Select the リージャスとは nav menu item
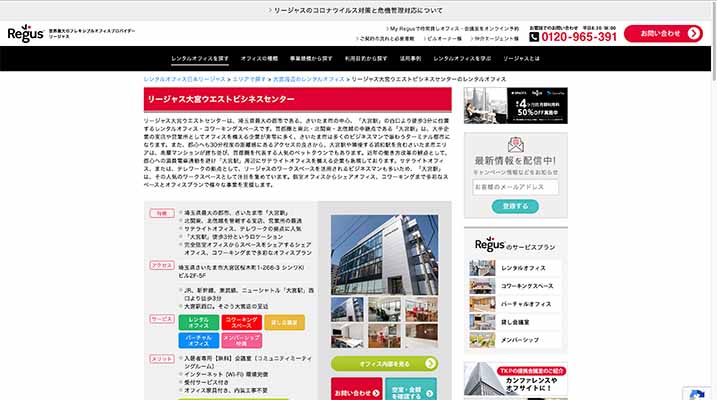717x400 pixels. [x=521, y=59]
